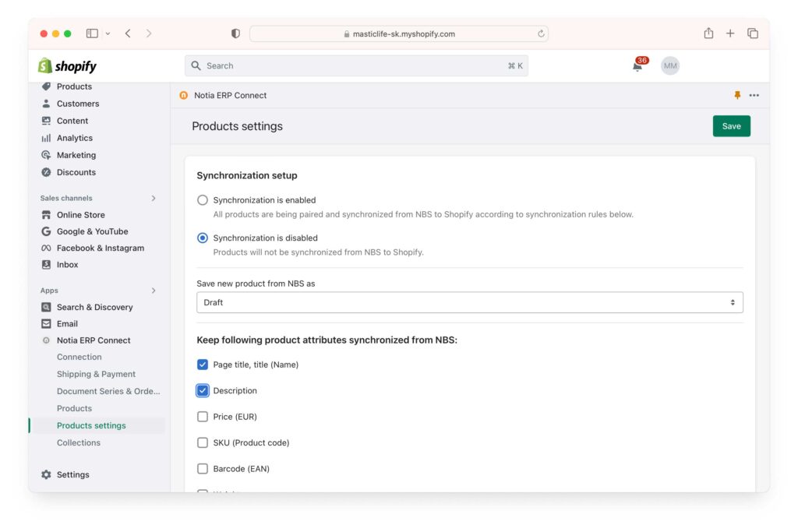Click the Products tag icon
Viewport: 798px width, 532px height.
coord(46,86)
